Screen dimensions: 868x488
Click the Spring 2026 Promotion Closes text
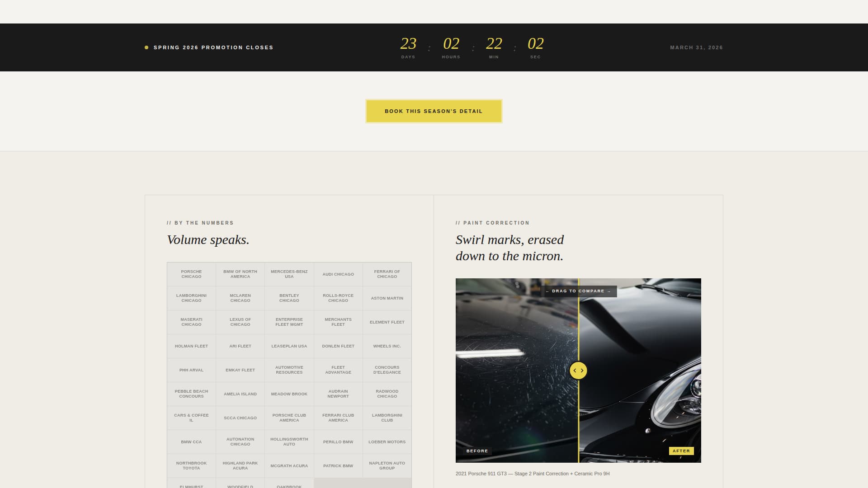(213, 47)
